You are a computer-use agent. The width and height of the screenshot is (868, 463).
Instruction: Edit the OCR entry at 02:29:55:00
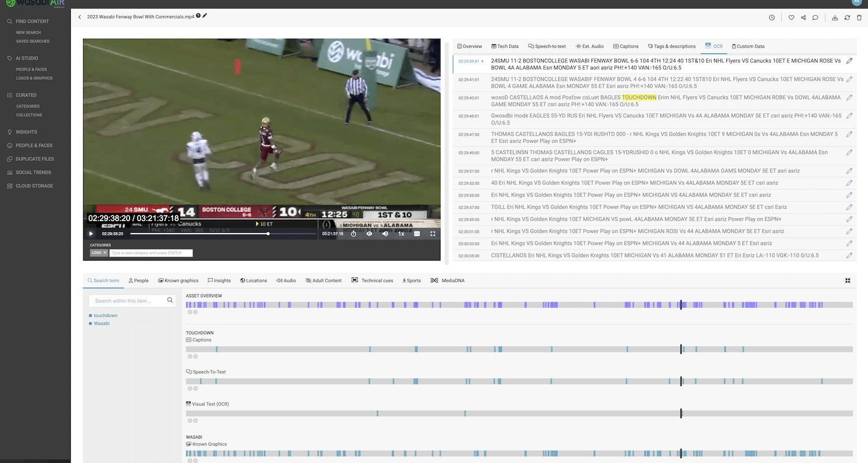[x=849, y=195]
